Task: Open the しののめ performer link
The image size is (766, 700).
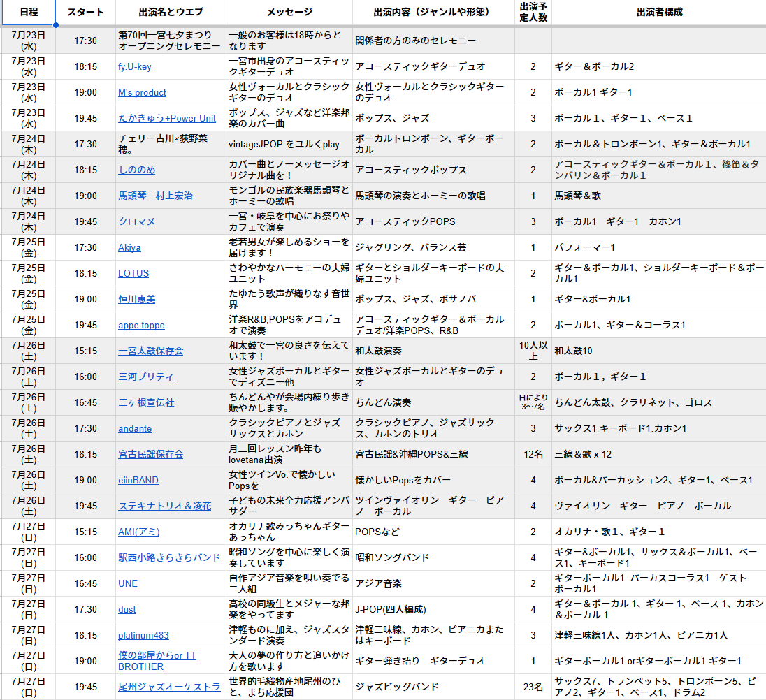Action: [136, 170]
